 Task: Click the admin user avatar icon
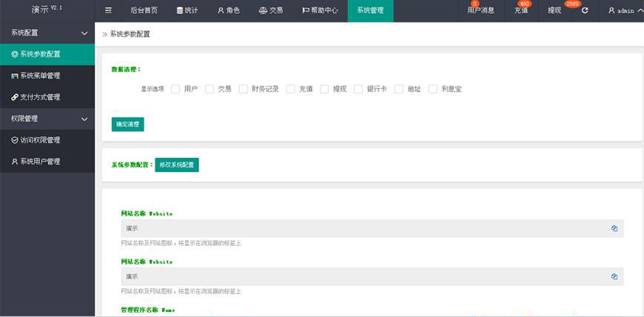[x=611, y=11]
